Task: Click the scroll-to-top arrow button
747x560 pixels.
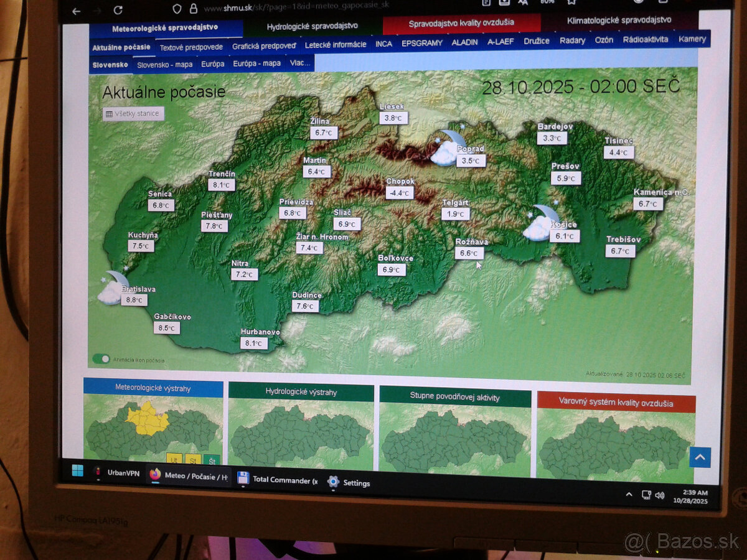Action: pyautogui.click(x=700, y=457)
